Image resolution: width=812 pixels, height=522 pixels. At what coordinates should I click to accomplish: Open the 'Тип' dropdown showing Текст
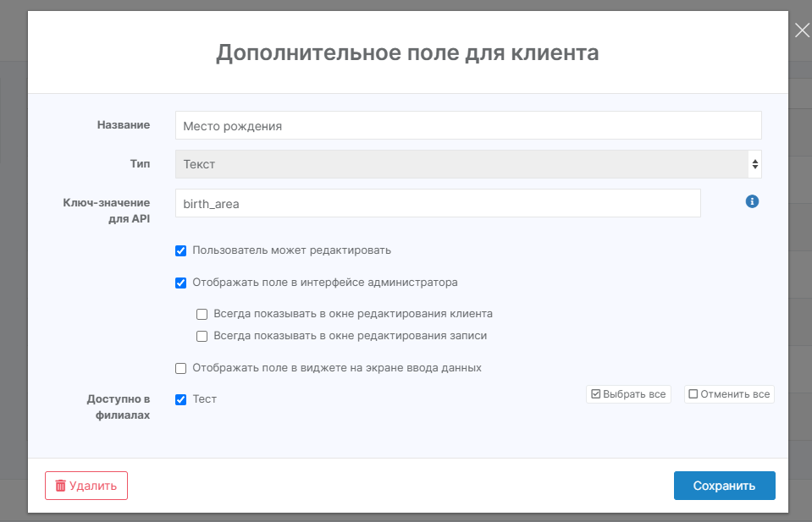468,164
